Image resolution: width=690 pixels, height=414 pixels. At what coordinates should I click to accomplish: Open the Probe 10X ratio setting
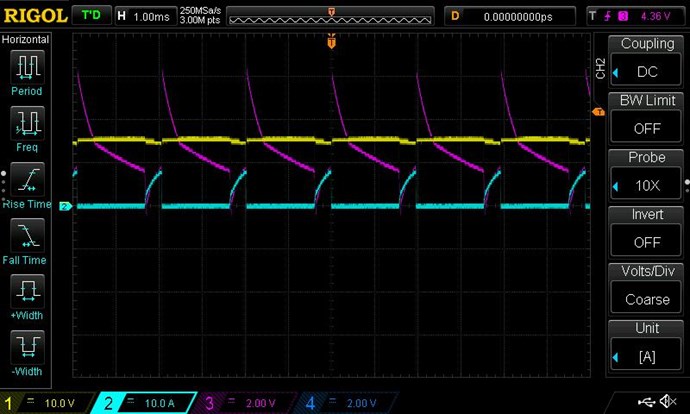[x=646, y=185]
